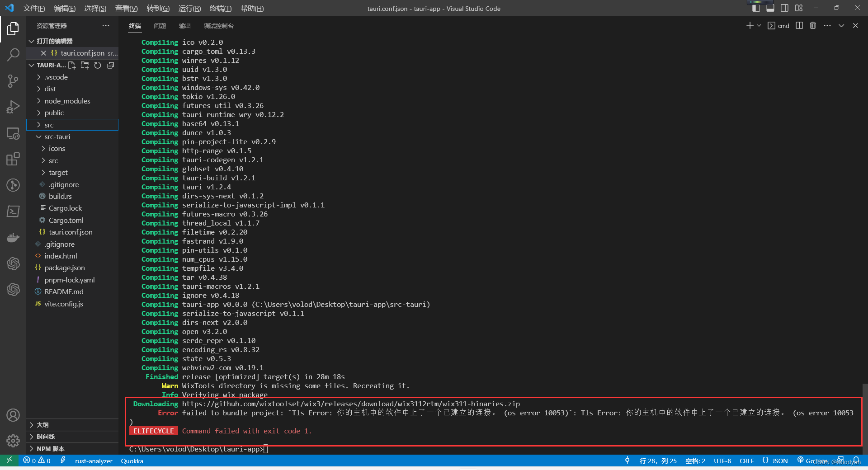Open the Accounts menu icon
Image resolution: width=868 pixels, height=470 pixels.
(13, 415)
